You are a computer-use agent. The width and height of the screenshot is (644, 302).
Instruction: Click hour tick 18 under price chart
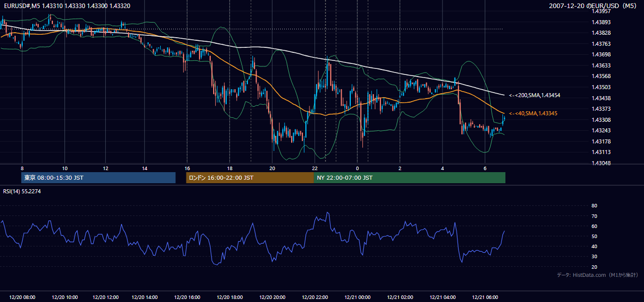click(x=229, y=168)
